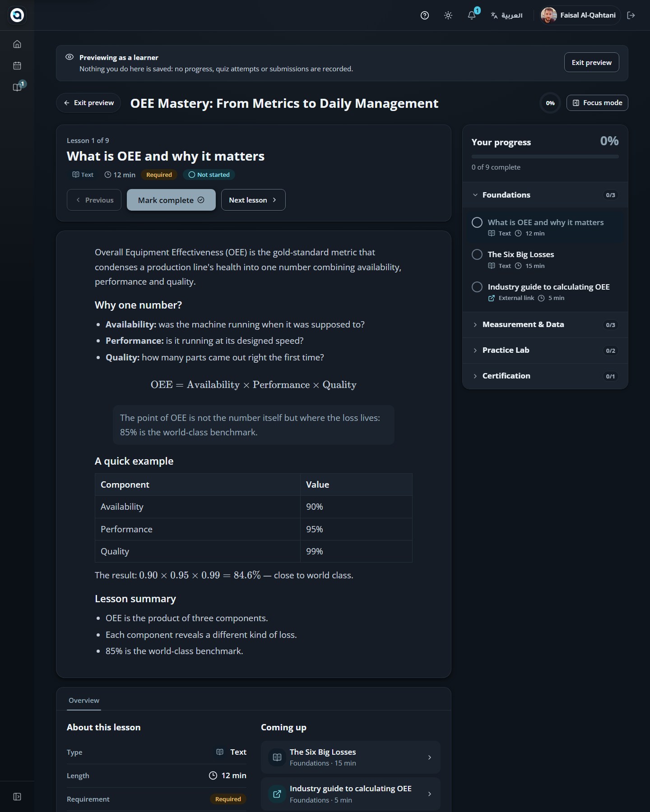The image size is (650, 812).
Task: Open the courses book icon in sidebar
Action: click(17, 88)
